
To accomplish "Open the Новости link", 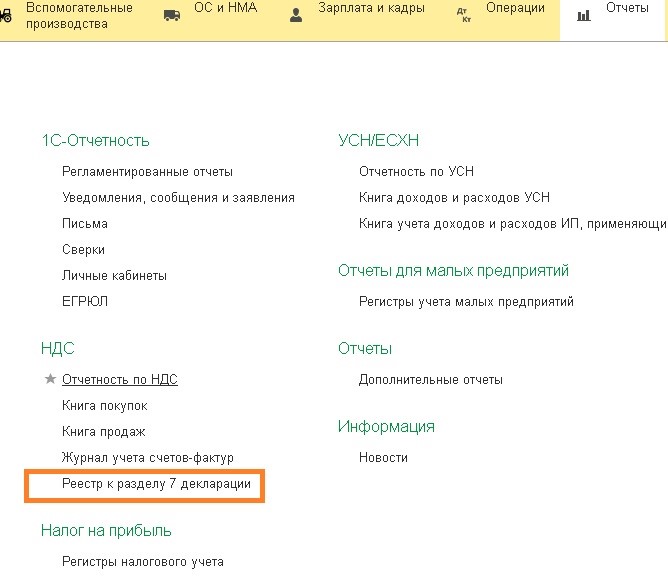I will click(x=383, y=458).
